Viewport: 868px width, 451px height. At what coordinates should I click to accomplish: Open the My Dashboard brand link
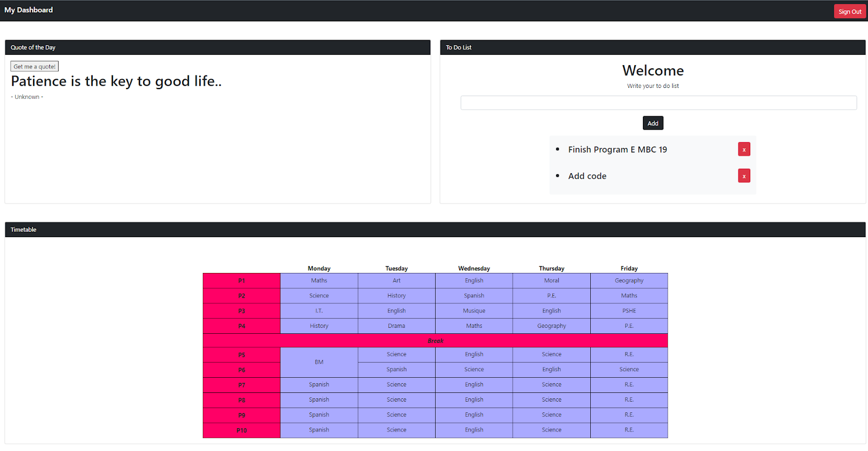(29, 10)
